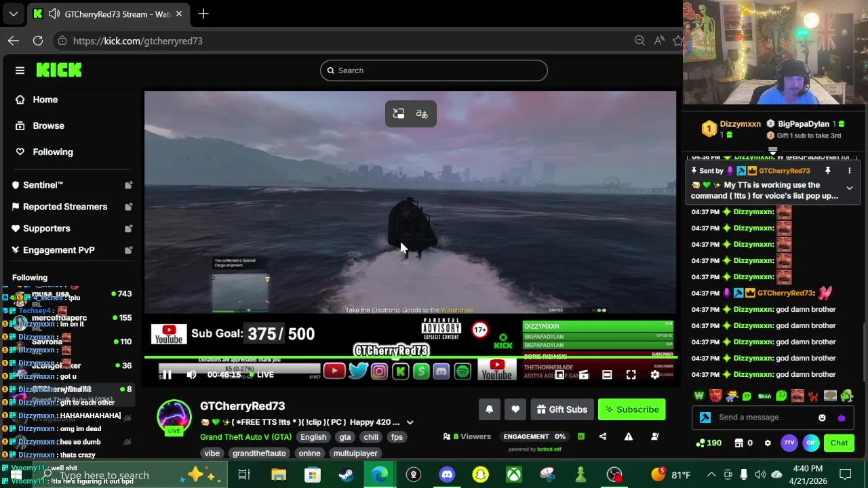This screenshot has height=488, width=868.
Task: Open moderator hammer icon in chat input
Action: pos(705,418)
